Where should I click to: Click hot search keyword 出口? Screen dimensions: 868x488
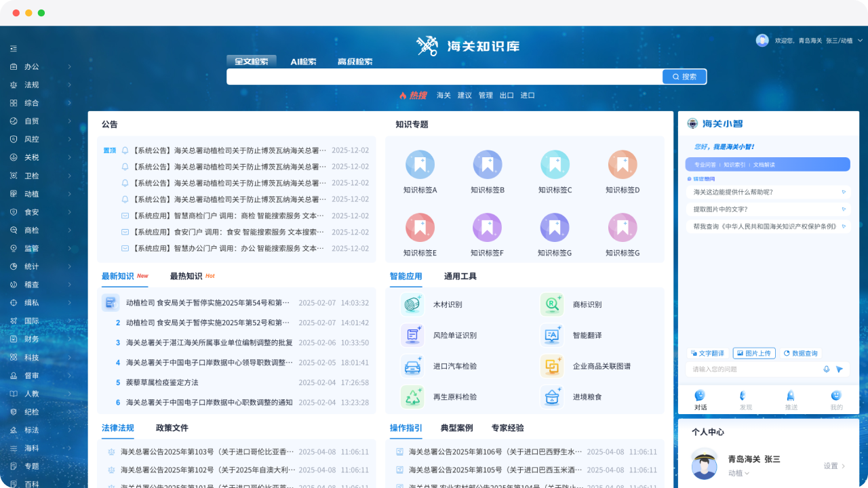pyautogui.click(x=507, y=96)
